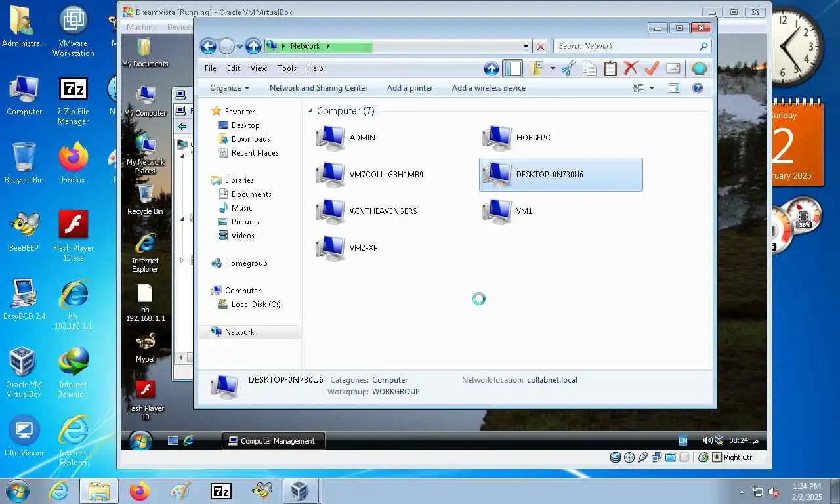Click the BeeBEEP icon on host taskbar
840x504 pixels.
[262, 491]
